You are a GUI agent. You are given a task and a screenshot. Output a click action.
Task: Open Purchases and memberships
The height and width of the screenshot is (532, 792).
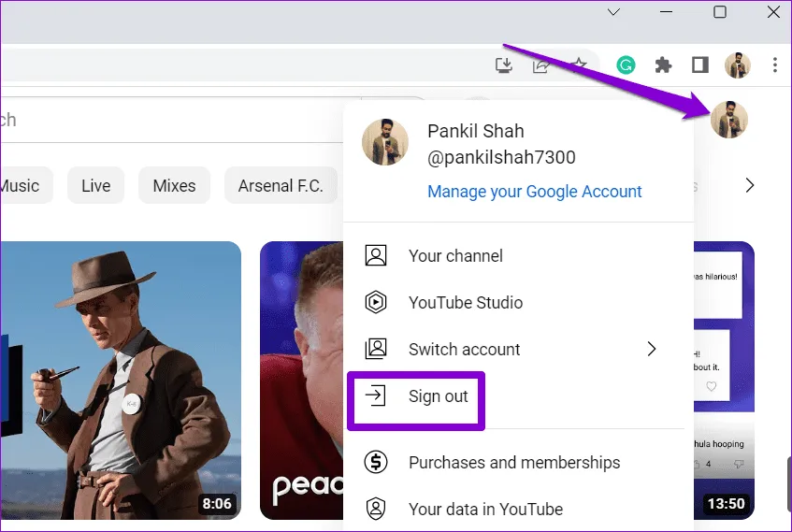coord(513,462)
